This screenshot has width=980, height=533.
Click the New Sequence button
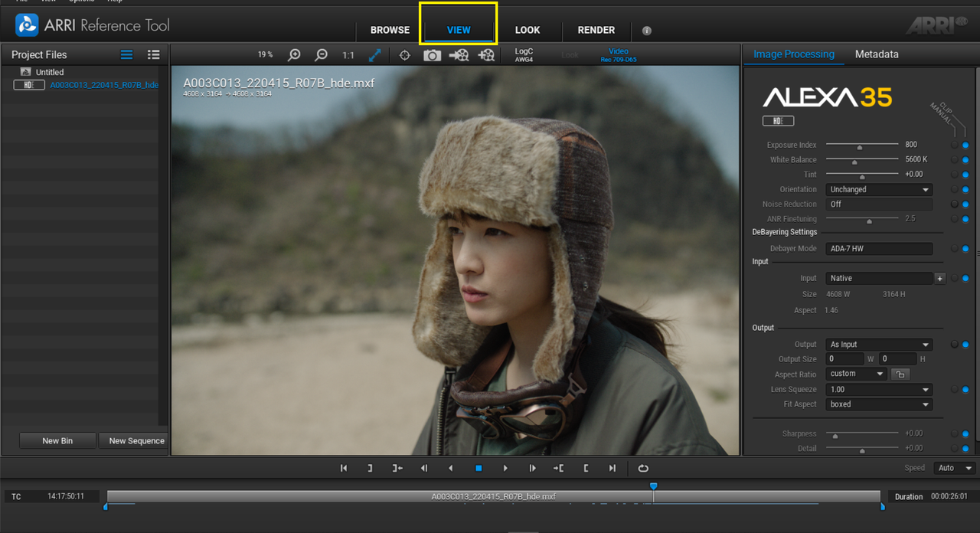pyautogui.click(x=136, y=440)
